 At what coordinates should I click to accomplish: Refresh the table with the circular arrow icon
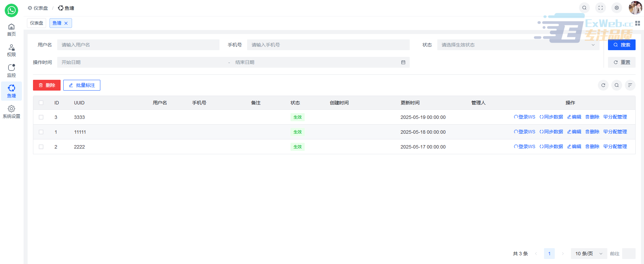coord(603,85)
